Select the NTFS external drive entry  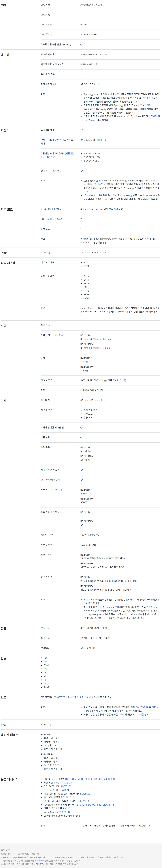click(x=87, y=291)
